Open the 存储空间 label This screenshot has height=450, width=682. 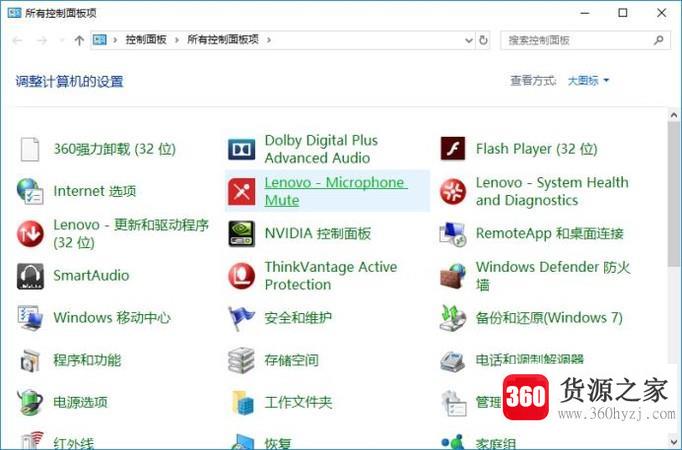tap(291, 360)
